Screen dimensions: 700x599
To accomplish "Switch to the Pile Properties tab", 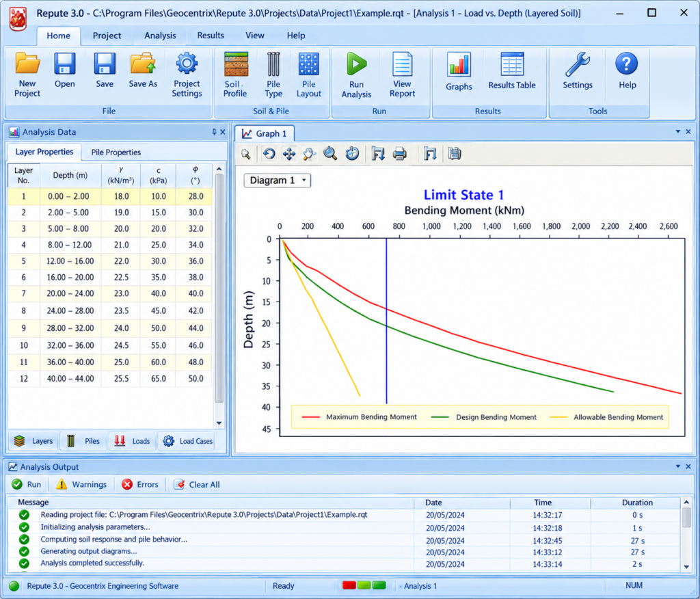I will pyautogui.click(x=116, y=152).
